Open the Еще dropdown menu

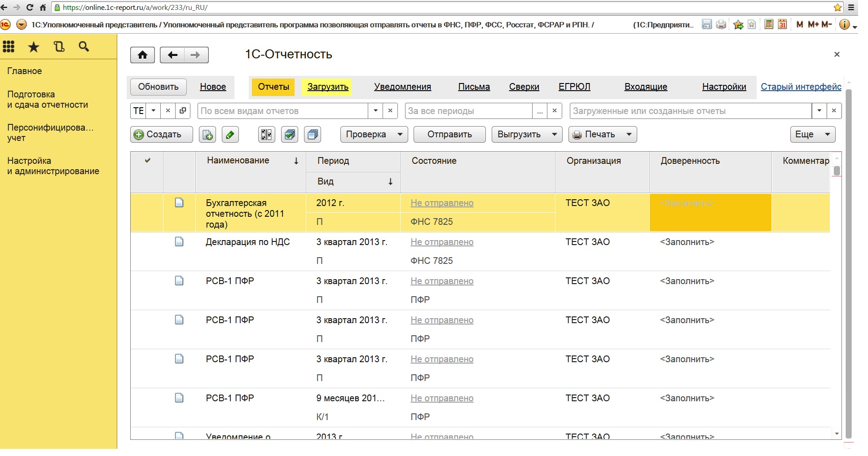point(813,134)
